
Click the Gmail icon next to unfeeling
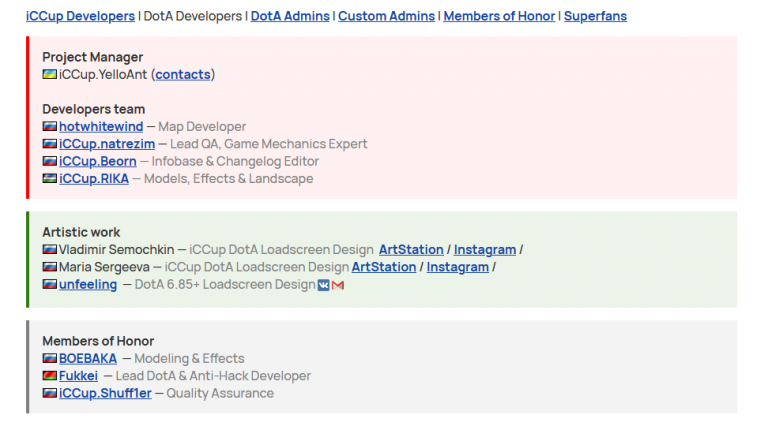click(338, 285)
